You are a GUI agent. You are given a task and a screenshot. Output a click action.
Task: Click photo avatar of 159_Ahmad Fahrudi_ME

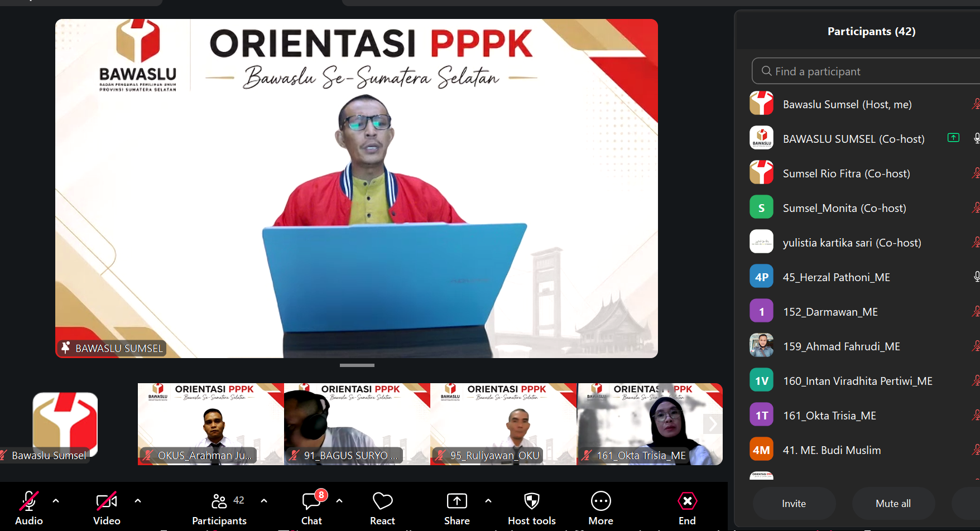pos(761,346)
